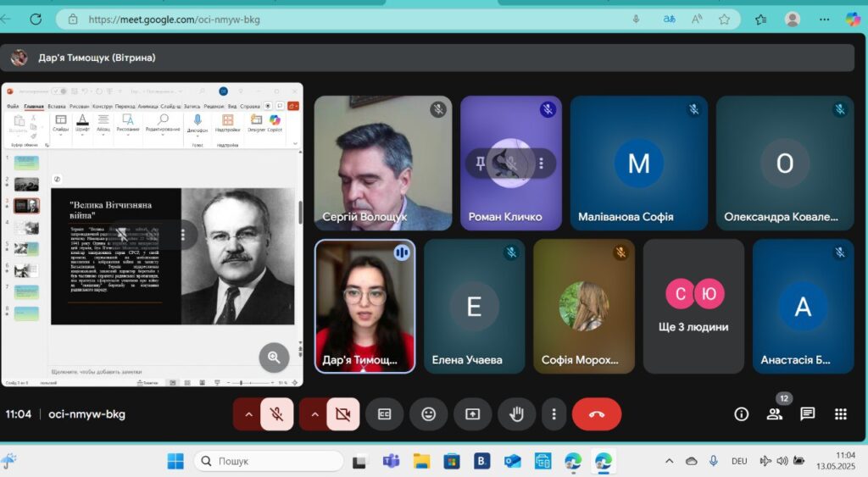
Task: Toggle closed captions
Action: [384, 414]
